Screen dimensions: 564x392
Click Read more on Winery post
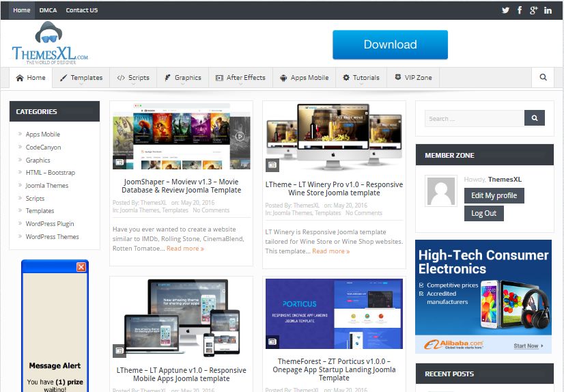tap(331, 251)
